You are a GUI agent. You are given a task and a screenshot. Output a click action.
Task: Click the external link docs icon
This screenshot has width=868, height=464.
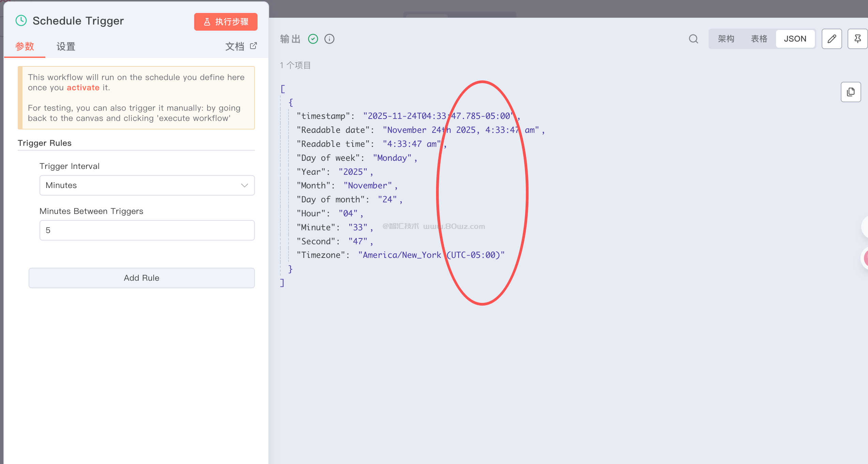coord(253,46)
